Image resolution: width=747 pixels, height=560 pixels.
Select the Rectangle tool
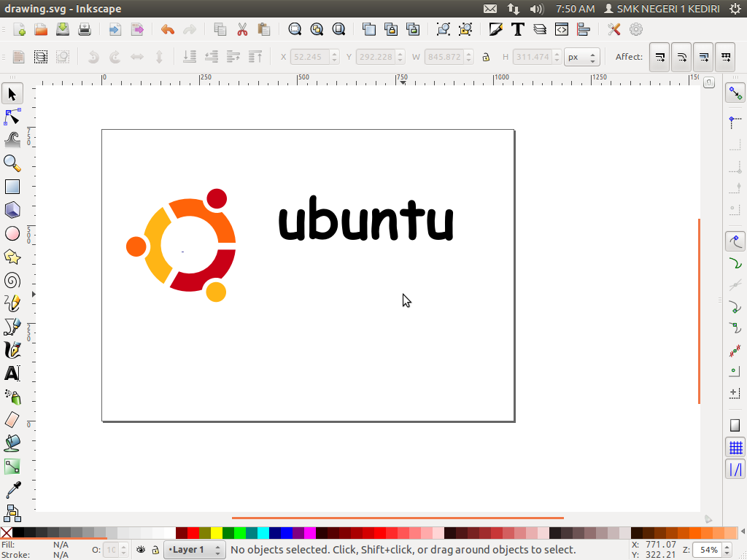coord(12,187)
